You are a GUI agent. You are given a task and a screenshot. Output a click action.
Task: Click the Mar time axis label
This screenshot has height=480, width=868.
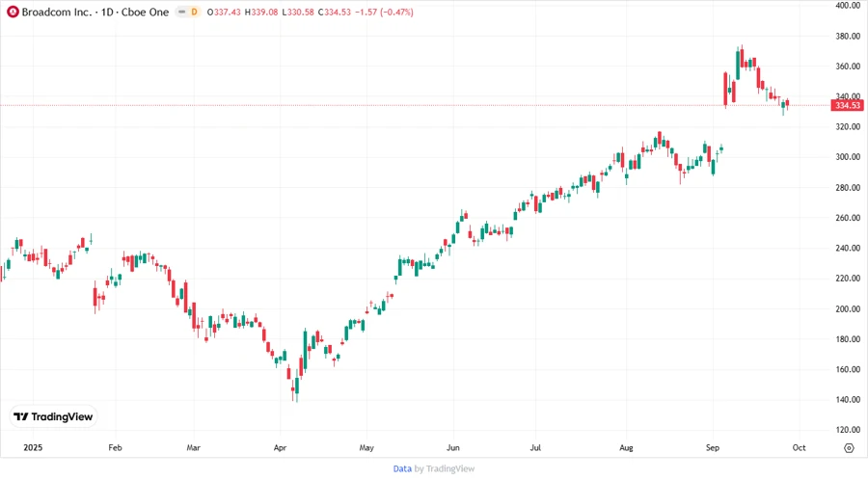(193, 447)
